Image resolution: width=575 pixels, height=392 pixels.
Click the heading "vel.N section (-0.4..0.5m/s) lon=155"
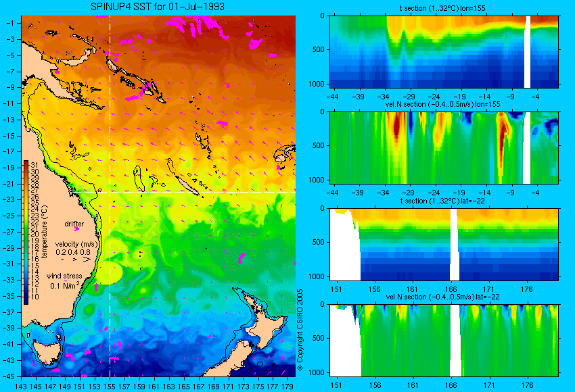click(x=442, y=104)
